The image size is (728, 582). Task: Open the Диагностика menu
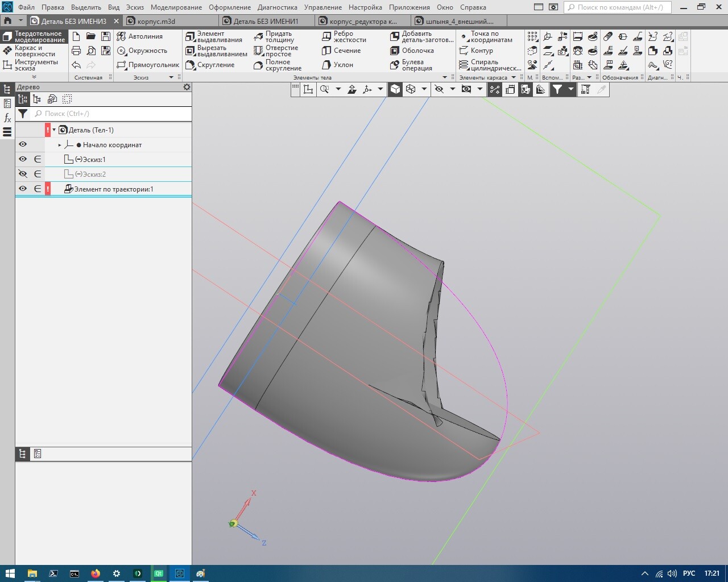[278, 7]
